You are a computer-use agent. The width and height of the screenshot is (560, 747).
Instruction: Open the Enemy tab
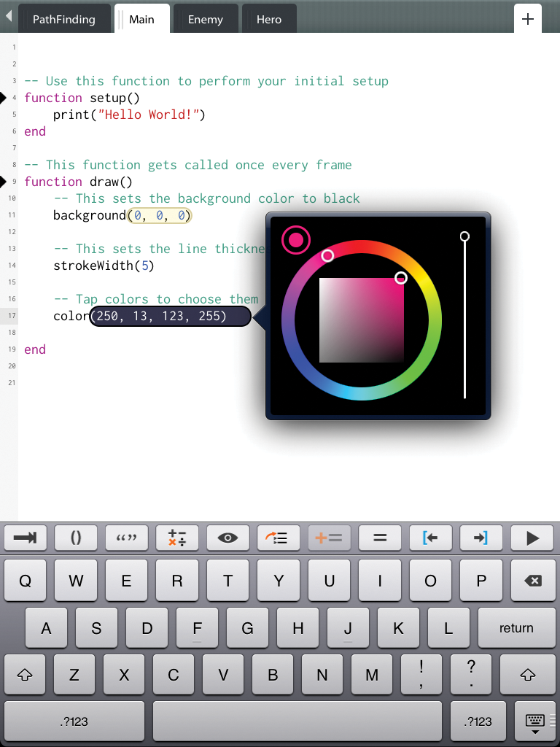[205, 20]
